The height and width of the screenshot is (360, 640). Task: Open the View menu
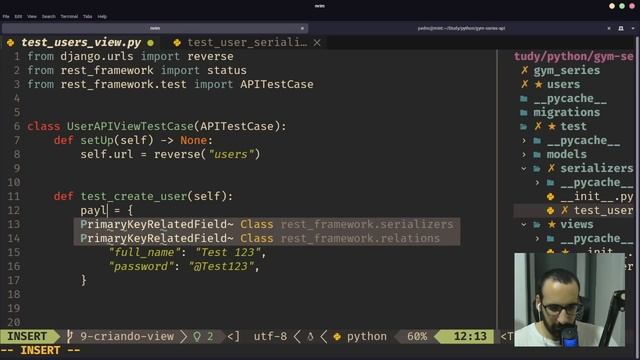[32, 17]
